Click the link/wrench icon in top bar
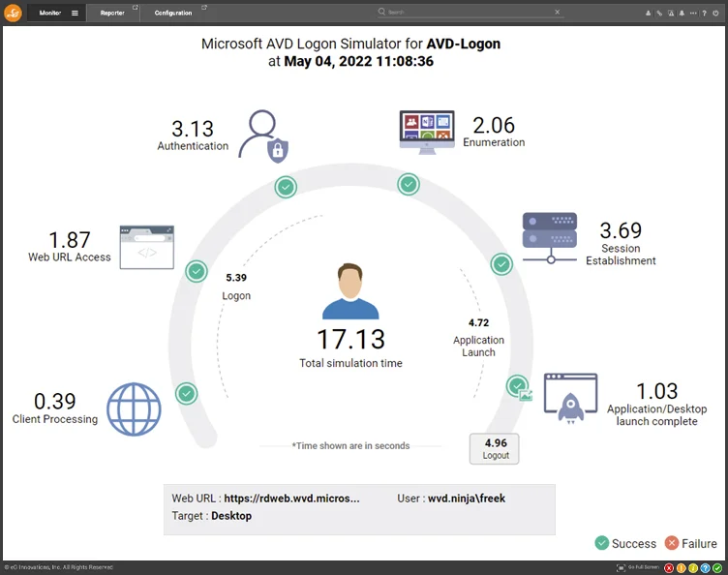 659,14
